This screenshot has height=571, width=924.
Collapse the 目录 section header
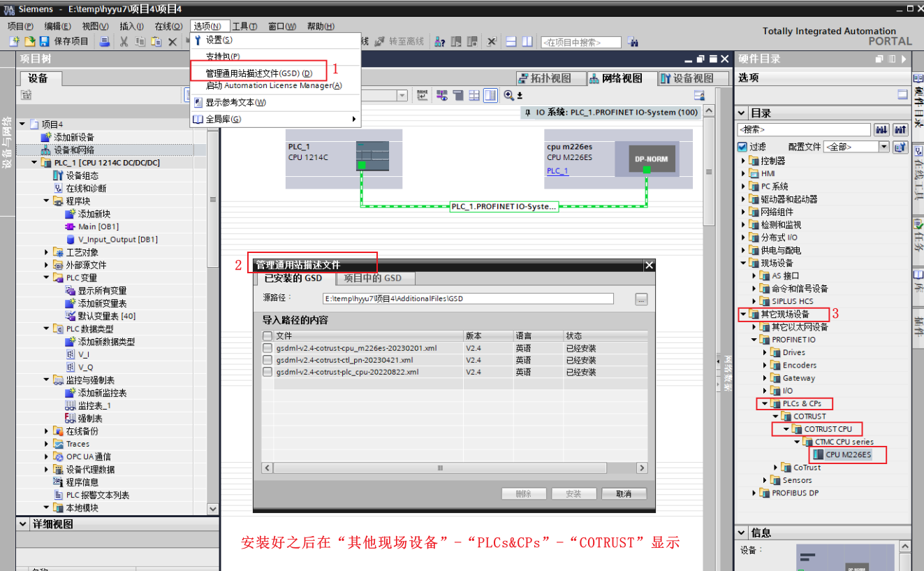pyautogui.click(x=742, y=113)
